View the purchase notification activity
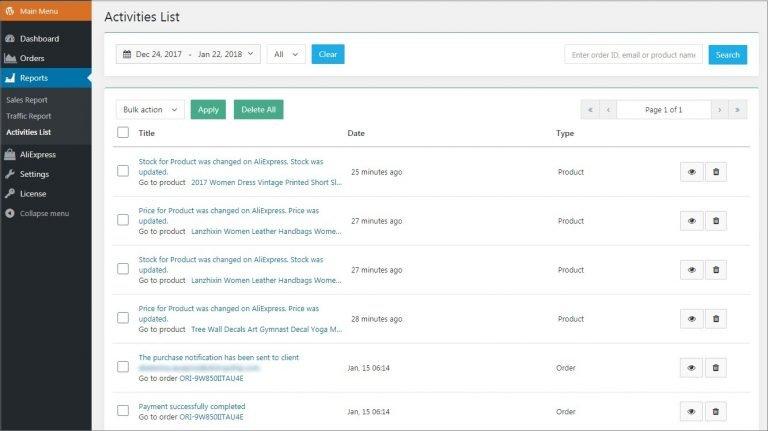This screenshot has width=768, height=431. (x=691, y=368)
